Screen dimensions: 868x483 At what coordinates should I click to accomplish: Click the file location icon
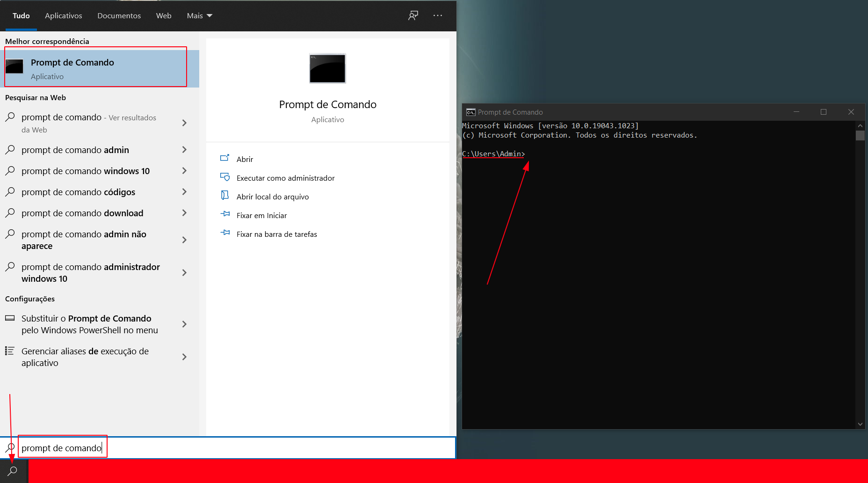(x=225, y=195)
